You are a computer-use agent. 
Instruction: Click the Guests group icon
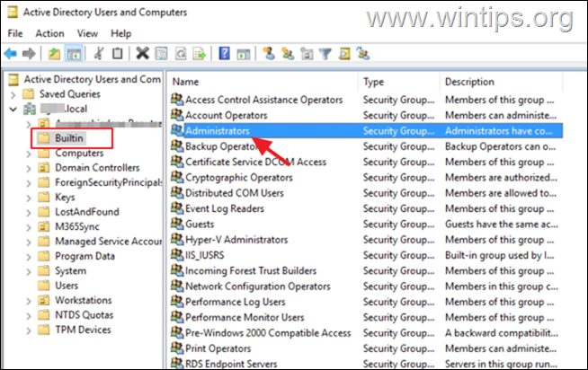(x=177, y=224)
